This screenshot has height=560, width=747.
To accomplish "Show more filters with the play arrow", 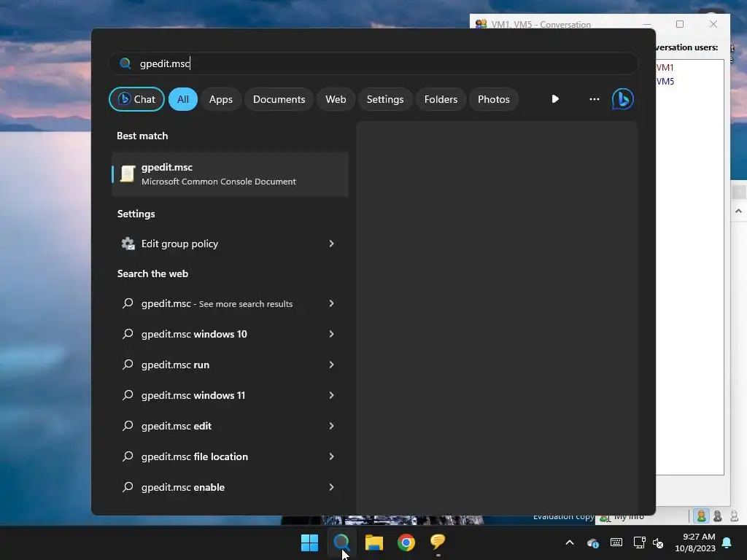I will coord(555,99).
